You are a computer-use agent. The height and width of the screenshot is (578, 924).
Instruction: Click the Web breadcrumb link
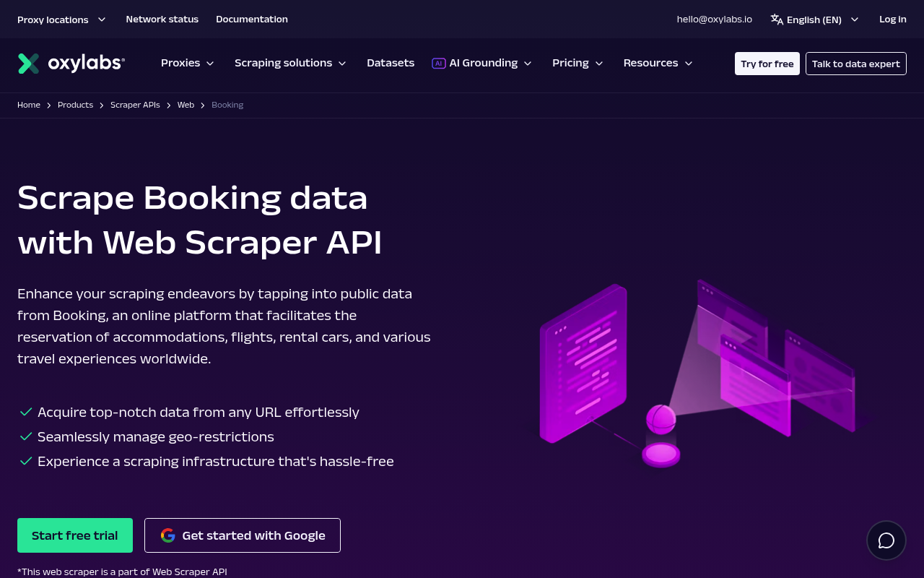(186, 105)
